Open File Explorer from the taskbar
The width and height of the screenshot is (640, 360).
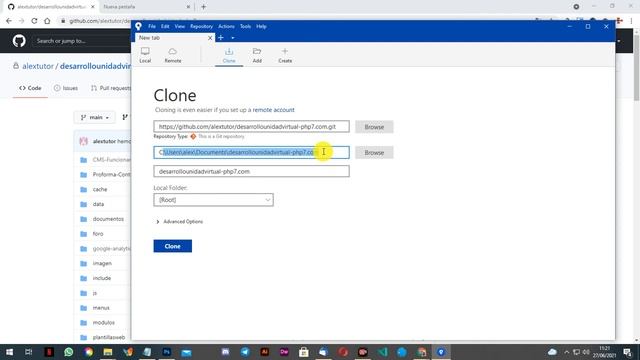108,352
